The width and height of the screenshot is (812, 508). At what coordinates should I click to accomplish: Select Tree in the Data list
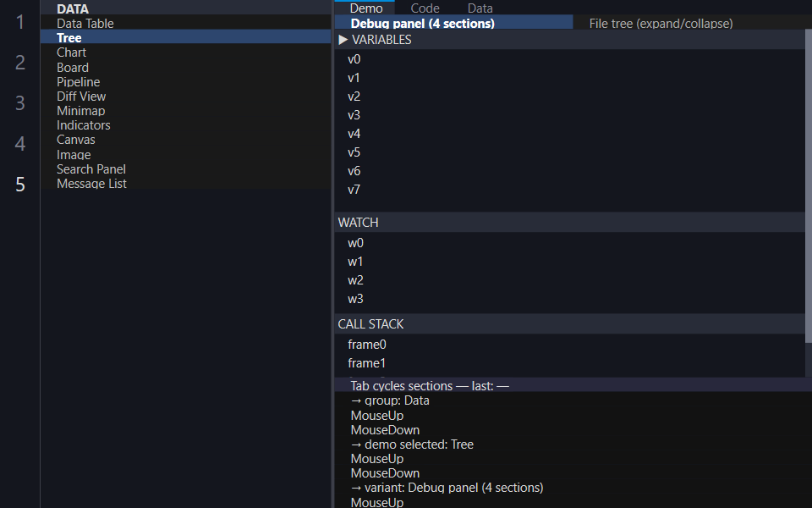pos(185,38)
